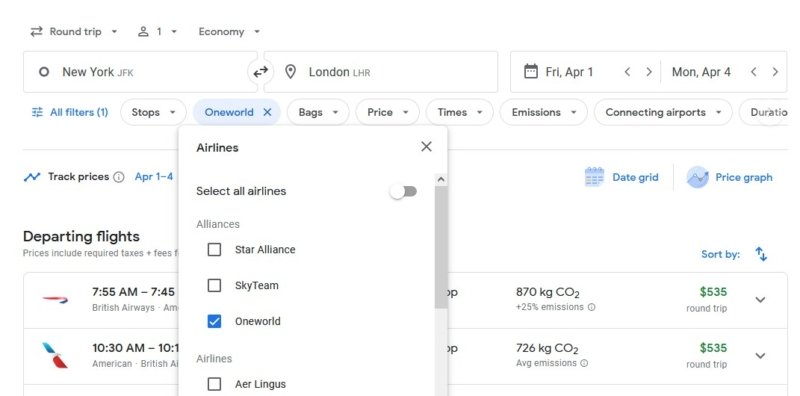Click the London LHR destination field

pos(381,72)
